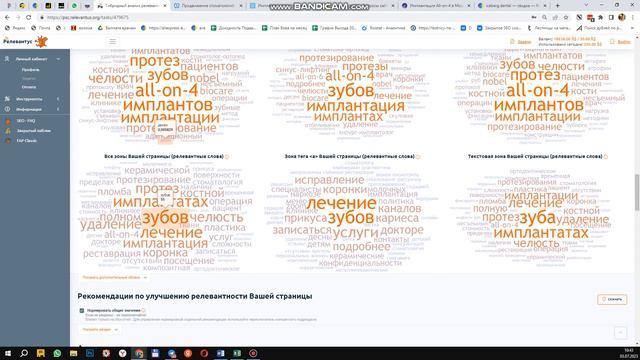The height and width of the screenshot is (360, 640).
Task: Open the hamburger menu beside Релевантус logo
Action: pyautogui.click(x=113, y=42)
